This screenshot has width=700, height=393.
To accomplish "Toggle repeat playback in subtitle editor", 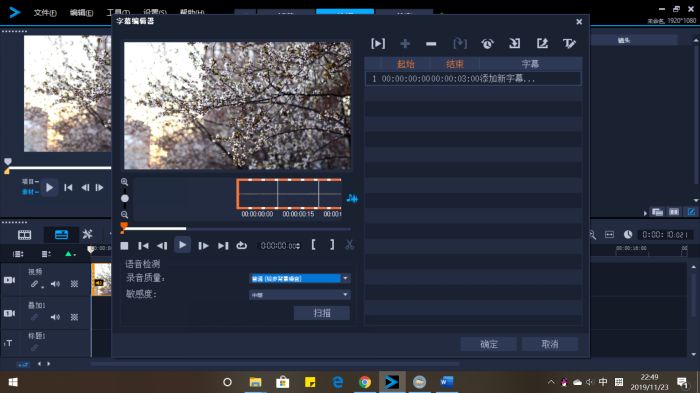I will click(x=242, y=246).
